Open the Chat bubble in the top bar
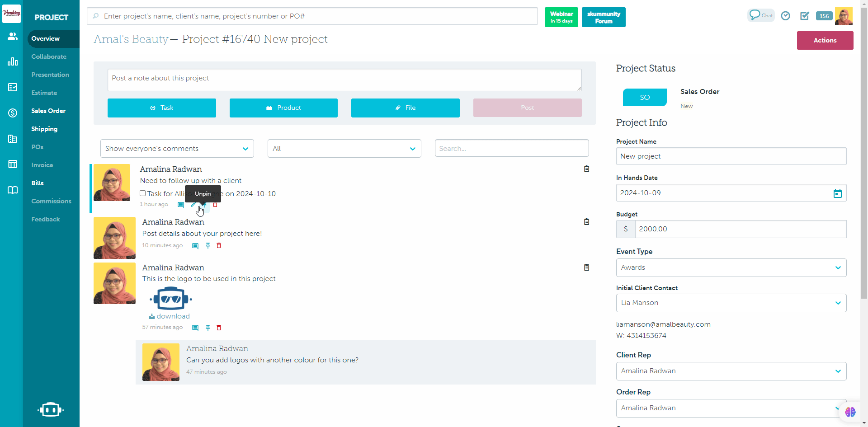This screenshot has height=427, width=868. pos(760,15)
